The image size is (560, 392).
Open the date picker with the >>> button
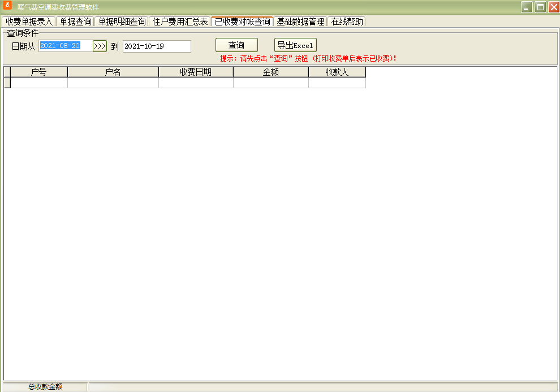[x=100, y=46]
